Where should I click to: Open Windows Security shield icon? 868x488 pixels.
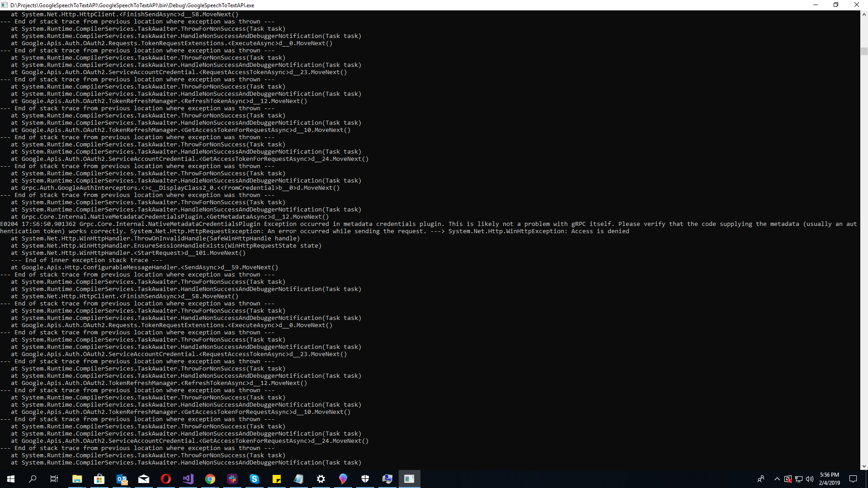[365, 479]
